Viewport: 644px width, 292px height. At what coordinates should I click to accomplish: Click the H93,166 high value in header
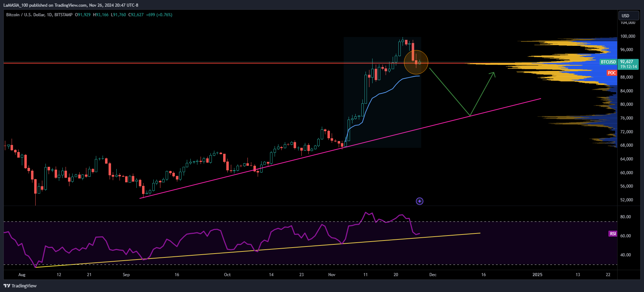(x=101, y=15)
